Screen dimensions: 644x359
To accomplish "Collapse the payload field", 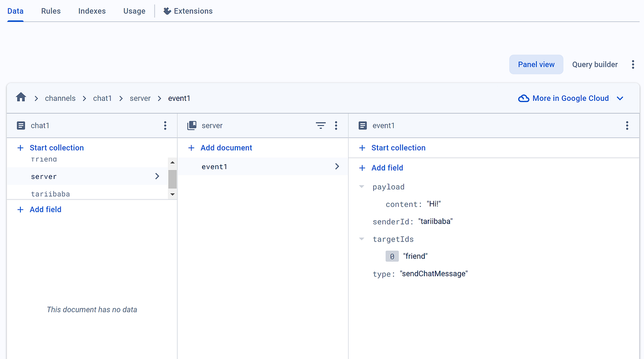I will tap(362, 187).
